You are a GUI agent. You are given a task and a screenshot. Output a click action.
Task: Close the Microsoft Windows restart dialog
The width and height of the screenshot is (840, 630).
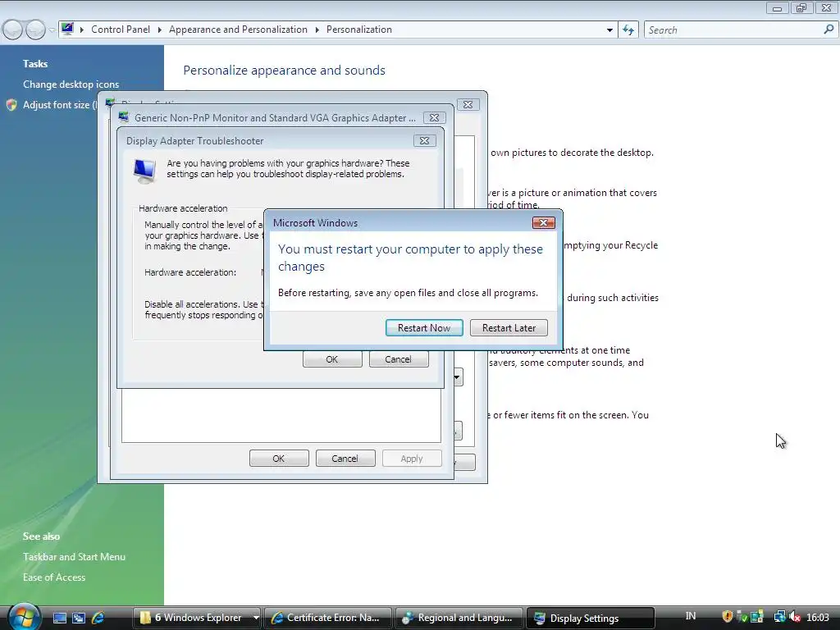click(543, 223)
